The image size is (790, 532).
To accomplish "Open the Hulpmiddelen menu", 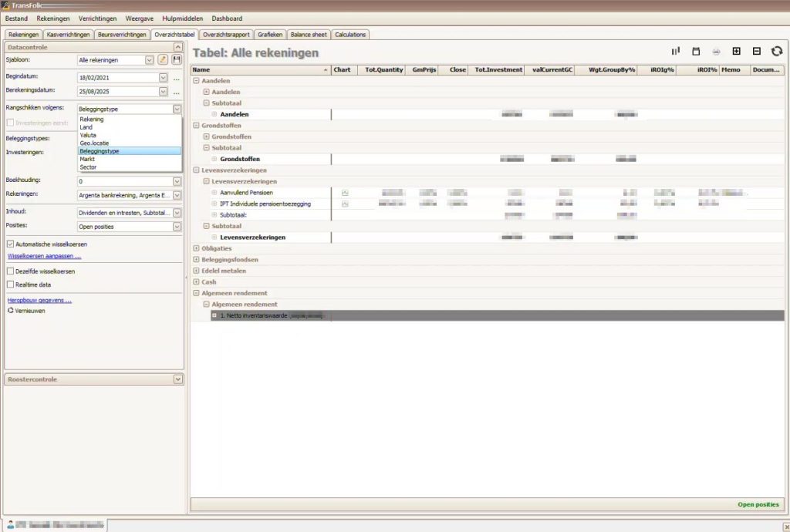I will (x=182, y=18).
